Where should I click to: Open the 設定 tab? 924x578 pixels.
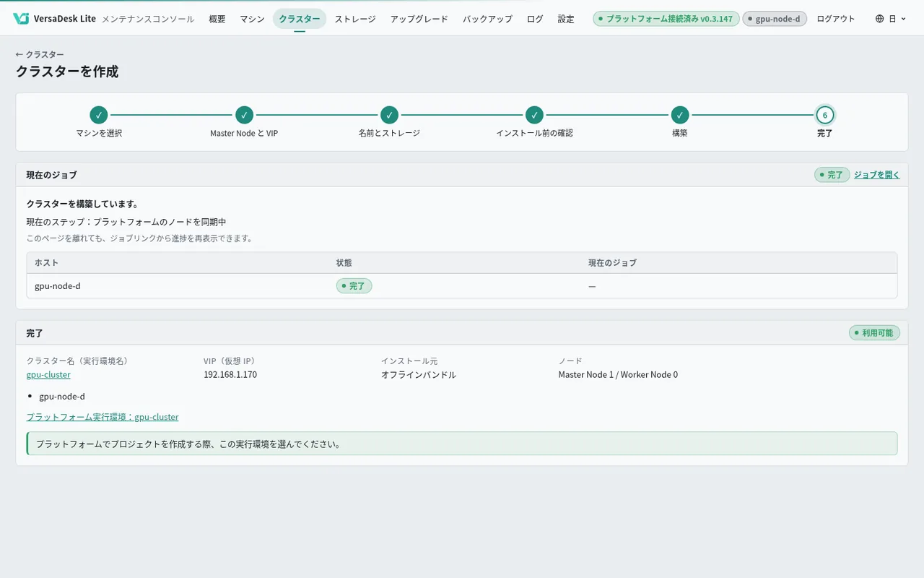566,19
